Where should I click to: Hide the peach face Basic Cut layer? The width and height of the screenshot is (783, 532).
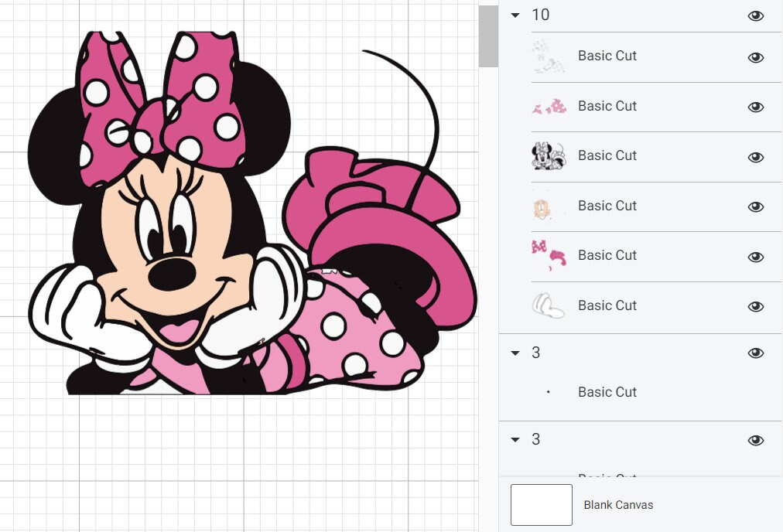tap(756, 206)
